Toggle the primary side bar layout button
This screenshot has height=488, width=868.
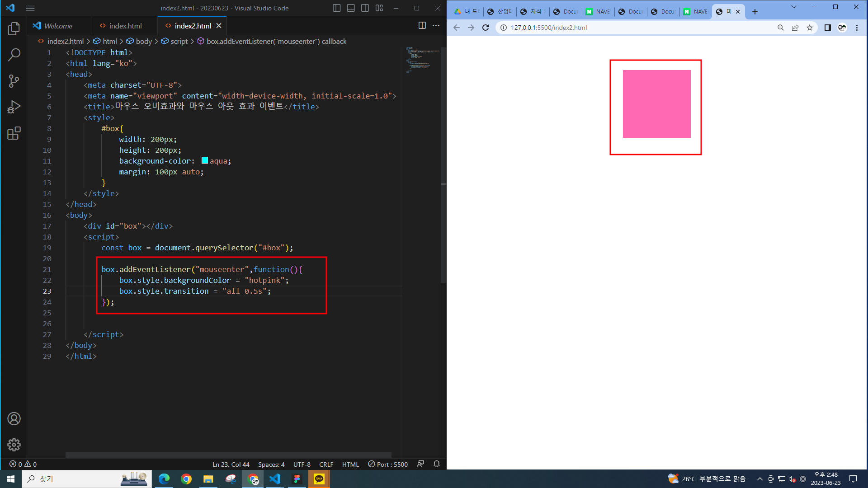click(336, 8)
